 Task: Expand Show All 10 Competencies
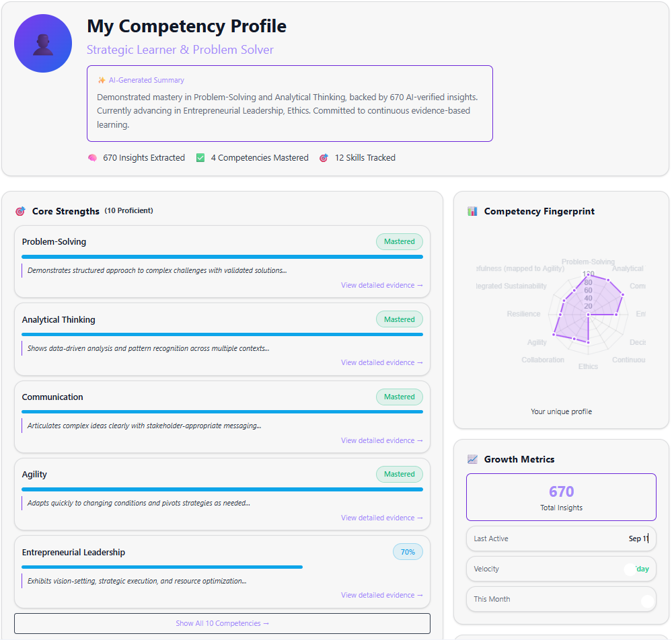[x=222, y=623]
